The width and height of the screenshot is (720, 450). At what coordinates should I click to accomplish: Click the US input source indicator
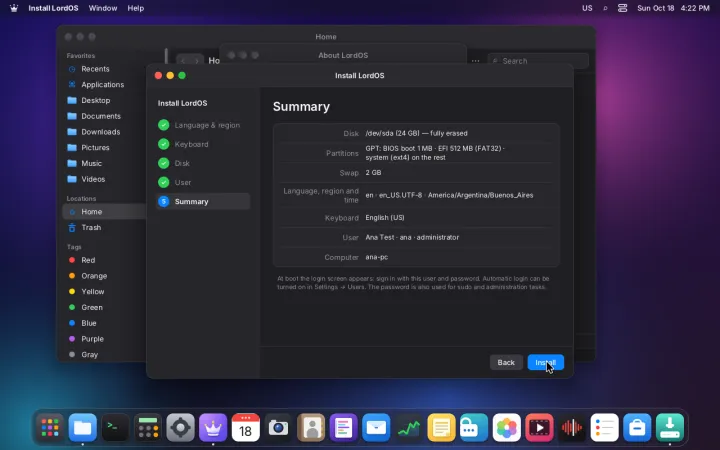pyautogui.click(x=587, y=8)
